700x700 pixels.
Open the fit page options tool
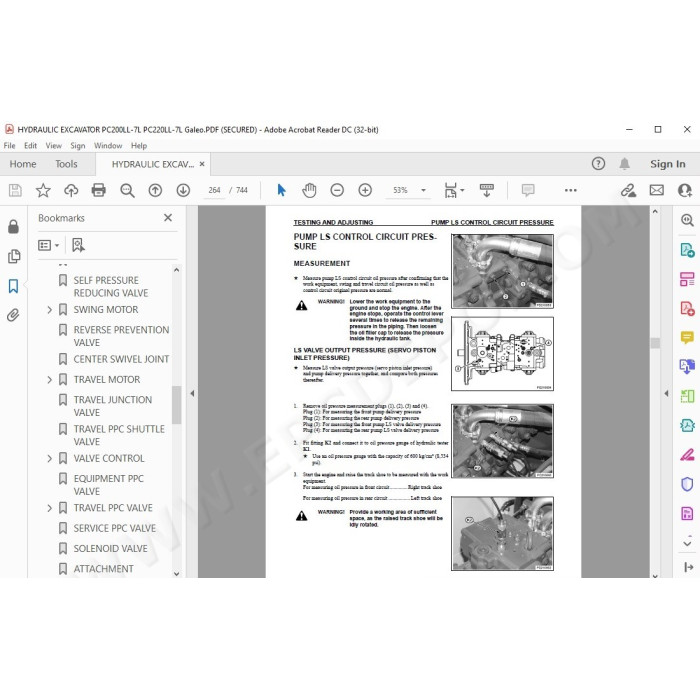click(454, 191)
